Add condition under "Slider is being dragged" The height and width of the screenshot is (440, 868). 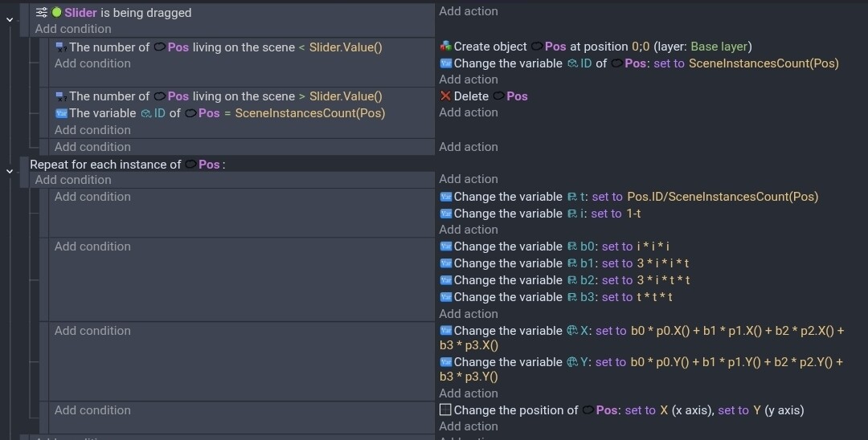point(73,29)
